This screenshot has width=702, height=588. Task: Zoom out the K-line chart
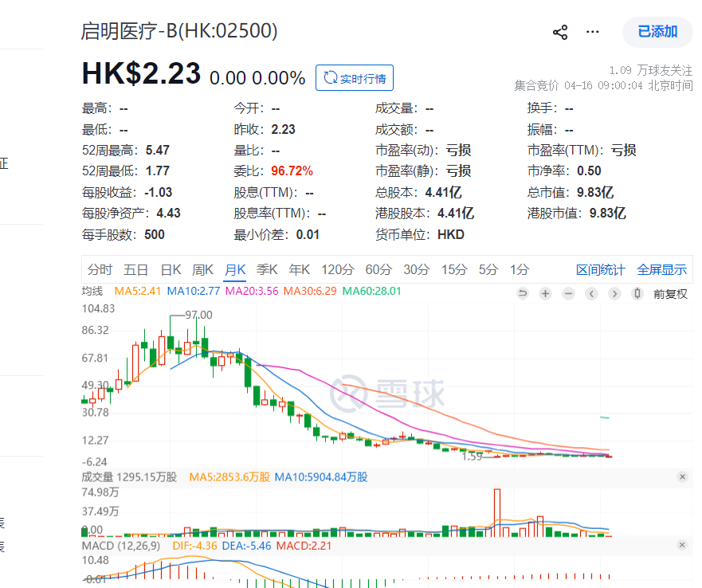coord(568,293)
